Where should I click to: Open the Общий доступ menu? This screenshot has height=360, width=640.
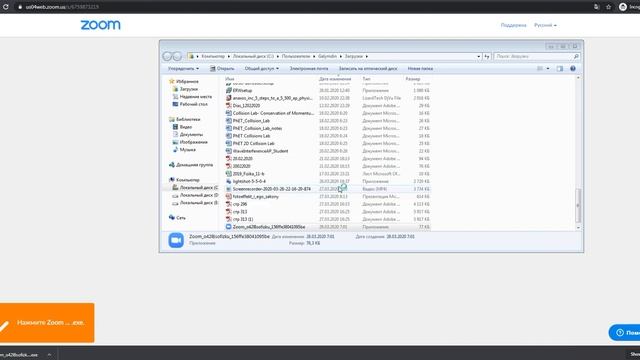click(262, 69)
